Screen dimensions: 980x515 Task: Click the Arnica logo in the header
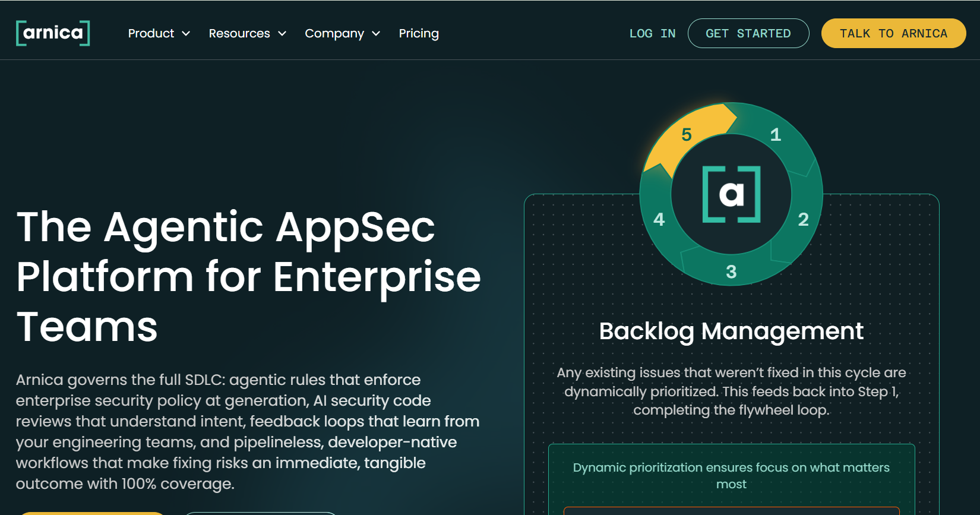[53, 33]
